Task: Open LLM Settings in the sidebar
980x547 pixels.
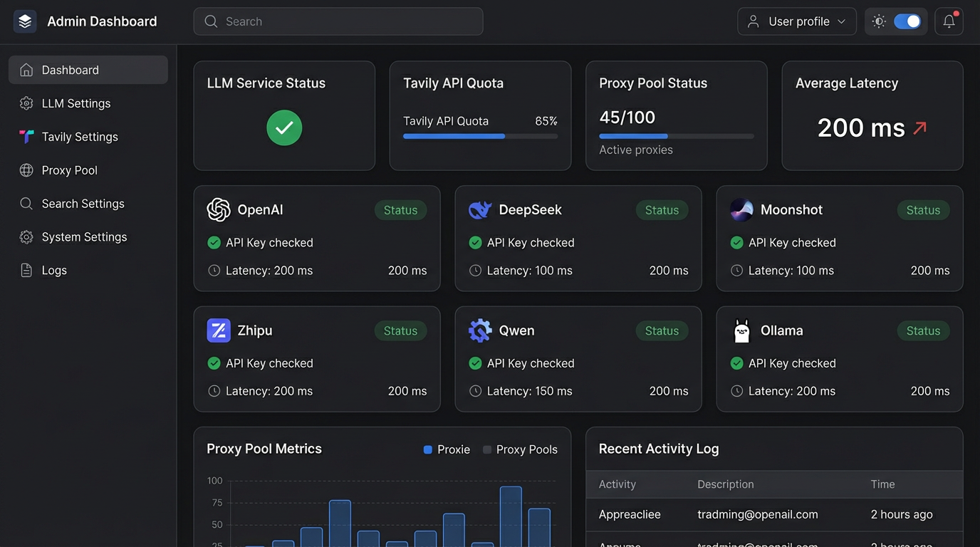Action: point(76,103)
